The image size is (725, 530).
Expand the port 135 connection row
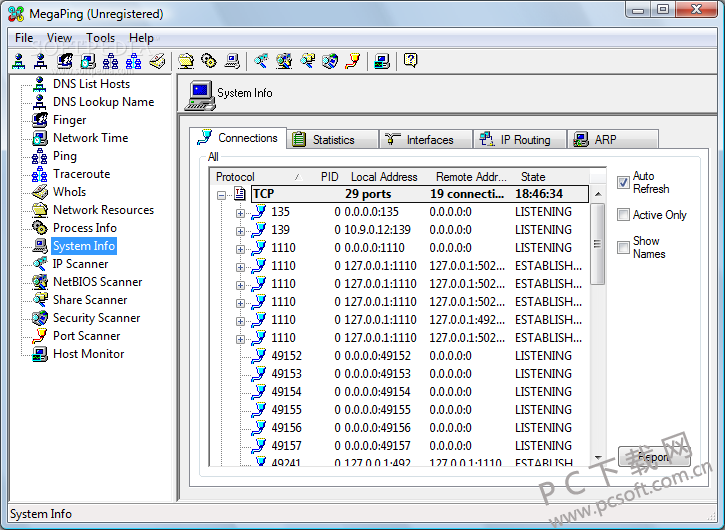click(x=240, y=213)
